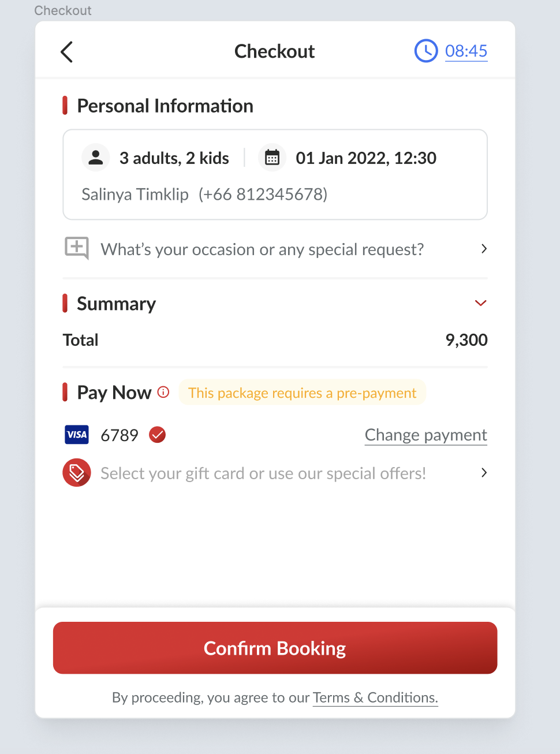The image size is (560, 754).
Task: Go back using the left arrow
Action: (x=67, y=52)
